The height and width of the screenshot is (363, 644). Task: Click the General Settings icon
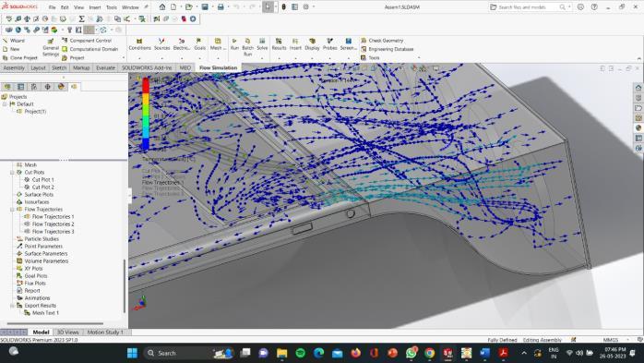click(x=51, y=47)
